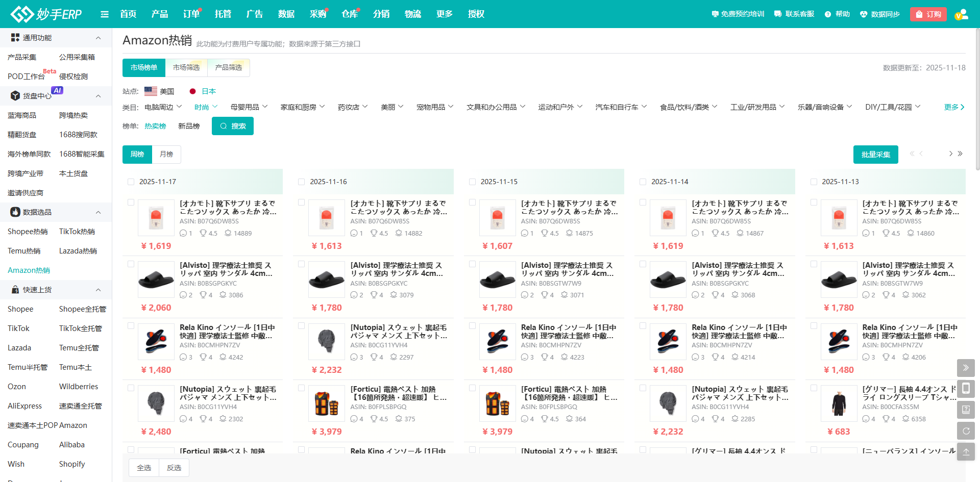The width and height of the screenshot is (980, 482).
Task: Click the 搜索 search button
Action: [x=233, y=126]
